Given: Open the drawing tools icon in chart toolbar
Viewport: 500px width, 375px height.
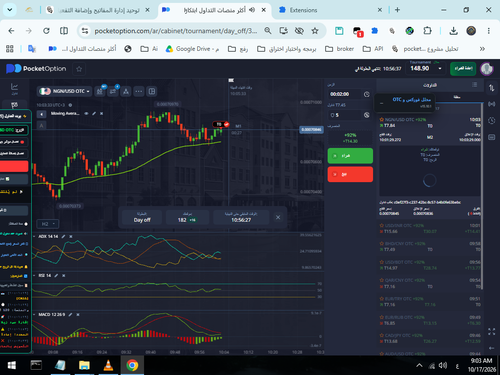Looking at the screenshot, I should (126, 91).
